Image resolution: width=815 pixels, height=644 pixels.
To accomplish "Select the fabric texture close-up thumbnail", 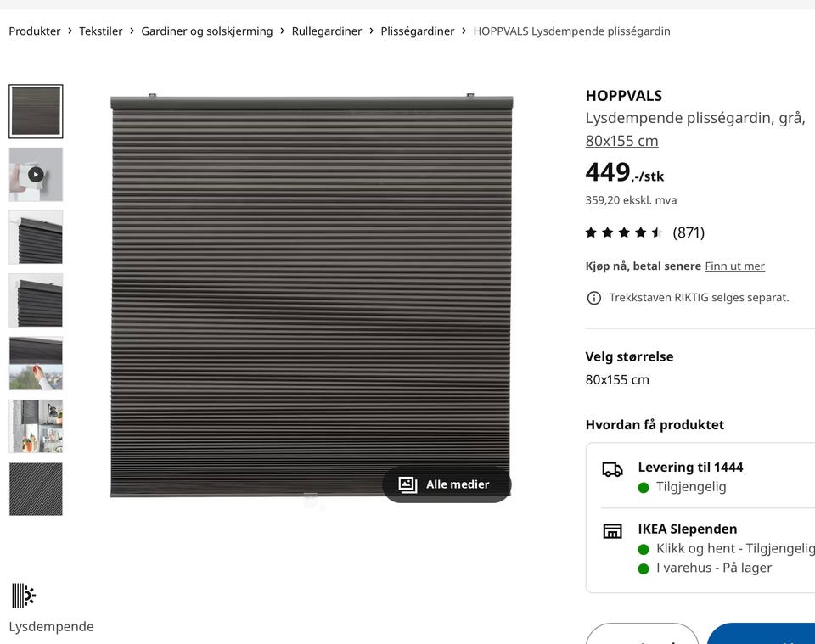I will (36, 490).
